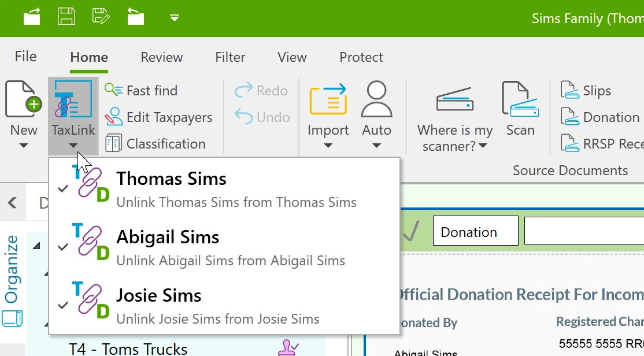The image size is (644, 356).
Task: Click the Redo button
Action: (261, 90)
